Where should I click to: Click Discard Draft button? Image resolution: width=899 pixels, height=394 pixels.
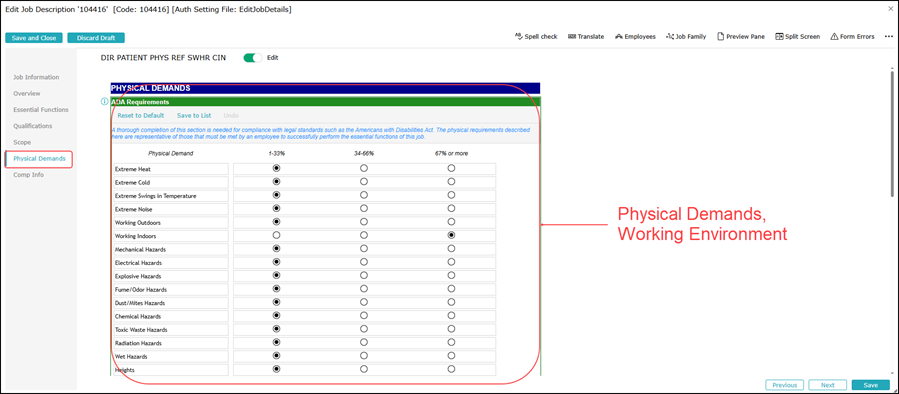96,38
